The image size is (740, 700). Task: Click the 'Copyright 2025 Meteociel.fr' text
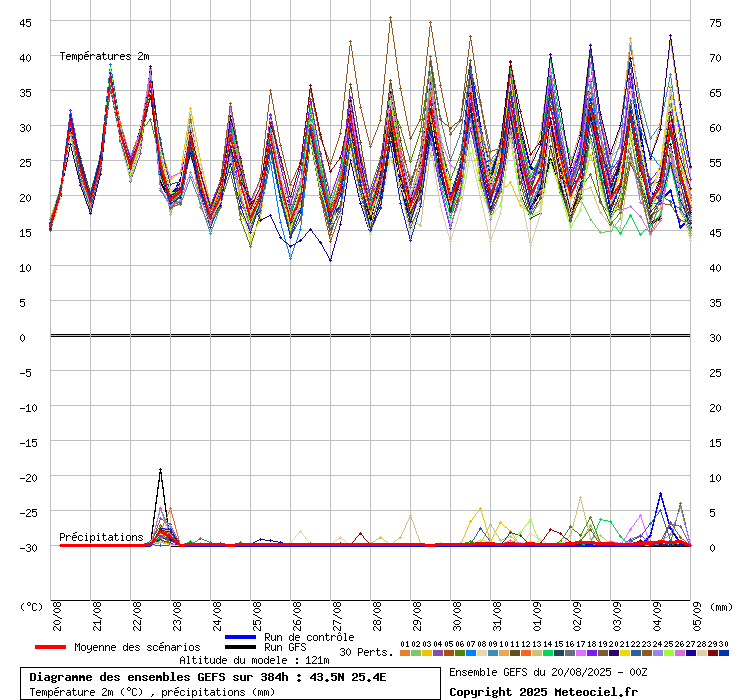tap(543, 692)
